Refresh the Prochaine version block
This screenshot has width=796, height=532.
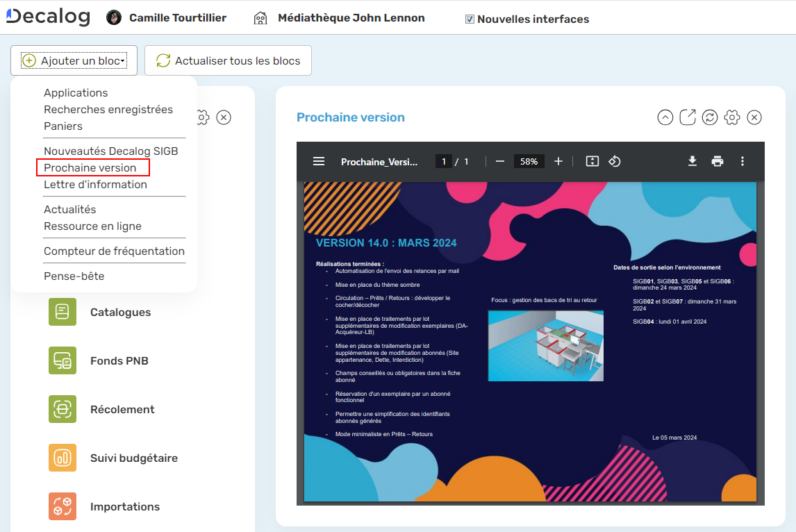pos(710,117)
